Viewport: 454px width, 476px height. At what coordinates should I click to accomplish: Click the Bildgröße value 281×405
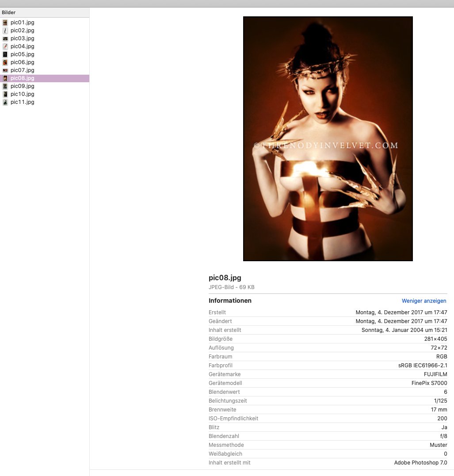(435, 339)
